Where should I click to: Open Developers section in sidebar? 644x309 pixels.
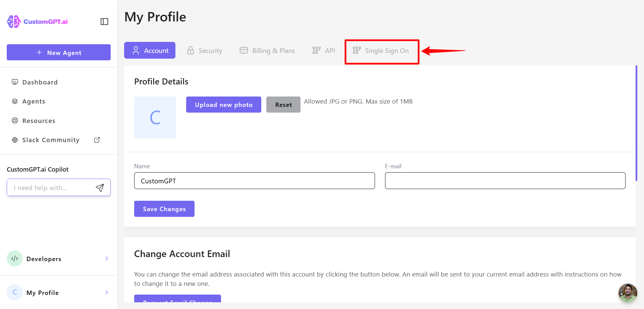[59, 258]
